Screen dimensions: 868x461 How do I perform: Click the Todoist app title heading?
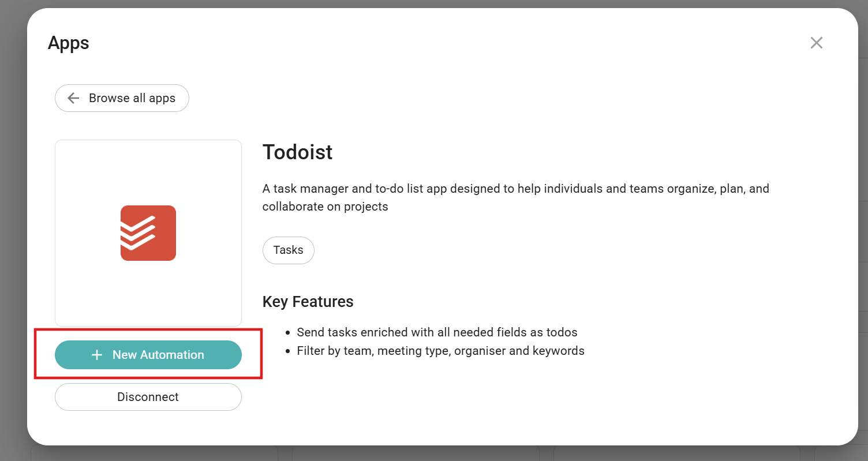(x=297, y=152)
